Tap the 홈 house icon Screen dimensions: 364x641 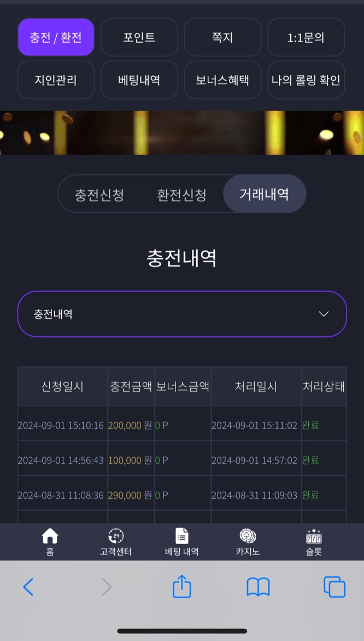50,535
